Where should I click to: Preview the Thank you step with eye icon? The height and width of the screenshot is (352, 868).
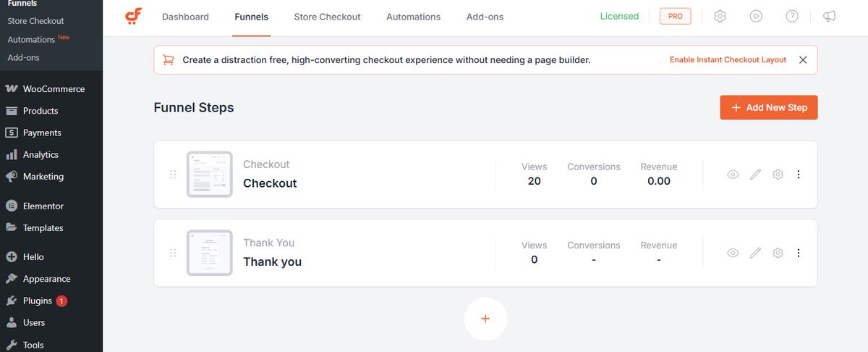click(x=733, y=253)
